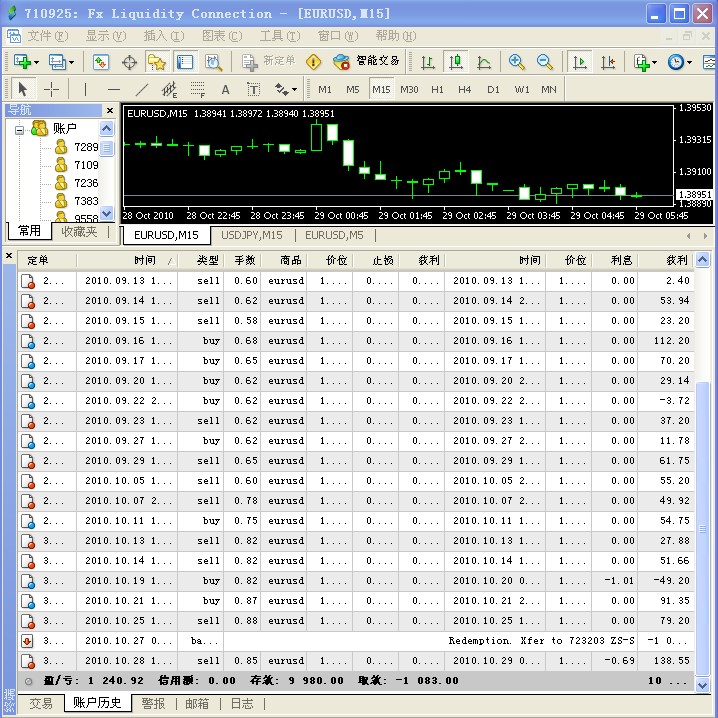The image size is (718, 718).
Task: Click the zoom in magnifier icon
Action: pyautogui.click(x=517, y=62)
